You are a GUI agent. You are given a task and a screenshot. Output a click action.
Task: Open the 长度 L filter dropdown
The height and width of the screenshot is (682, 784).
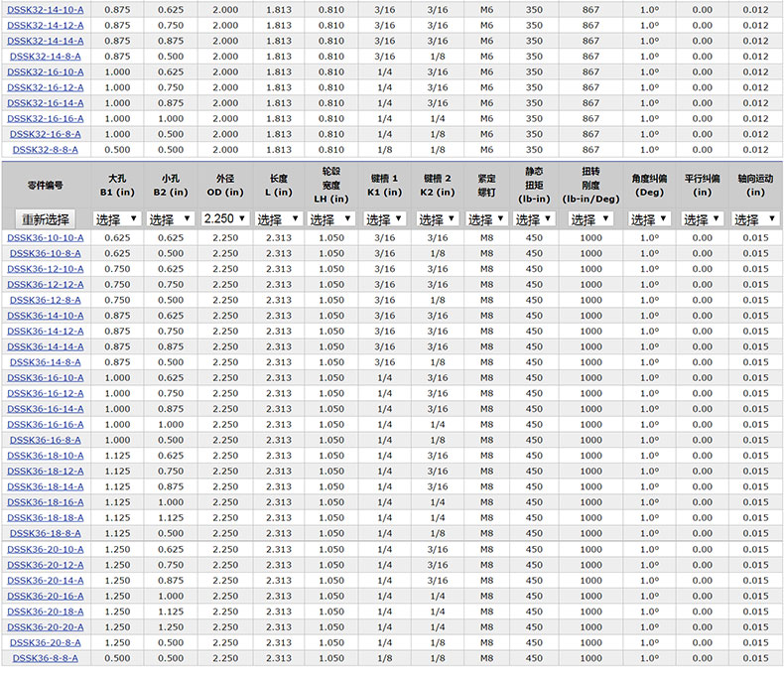pos(279,219)
